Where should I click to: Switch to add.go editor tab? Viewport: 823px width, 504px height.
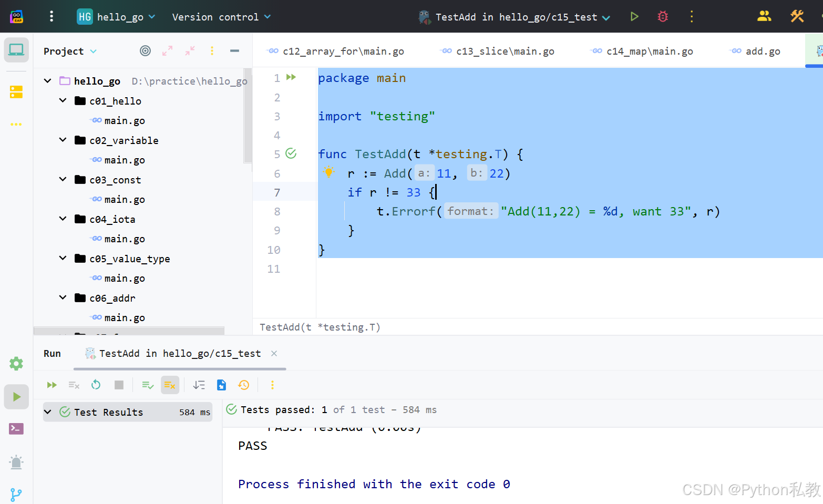(x=756, y=51)
